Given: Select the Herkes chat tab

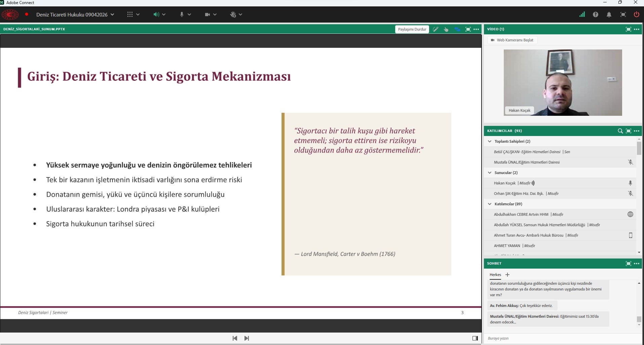Looking at the screenshot, I should pyautogui.click(x=495, y=275).
